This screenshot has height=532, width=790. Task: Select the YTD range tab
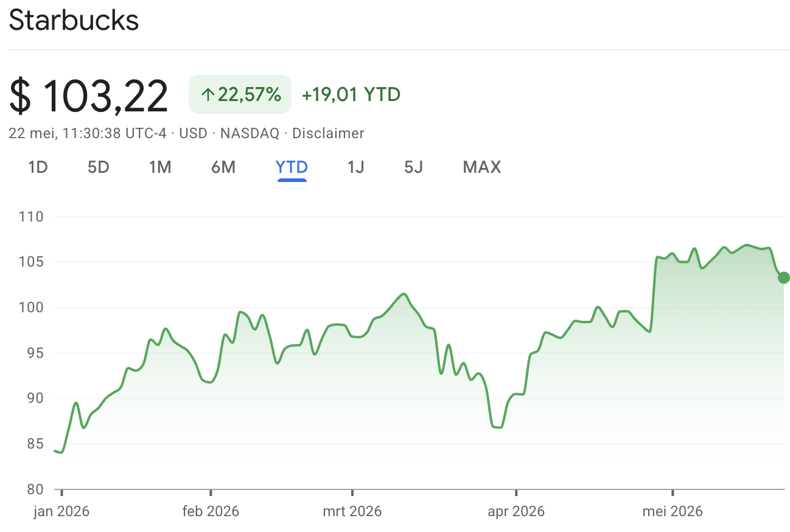292,167
